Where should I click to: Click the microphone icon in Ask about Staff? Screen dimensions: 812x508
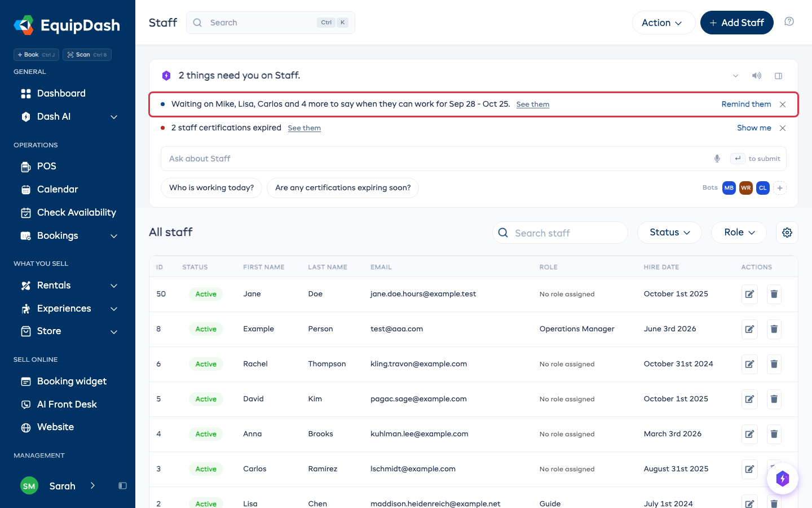(717, 159)
